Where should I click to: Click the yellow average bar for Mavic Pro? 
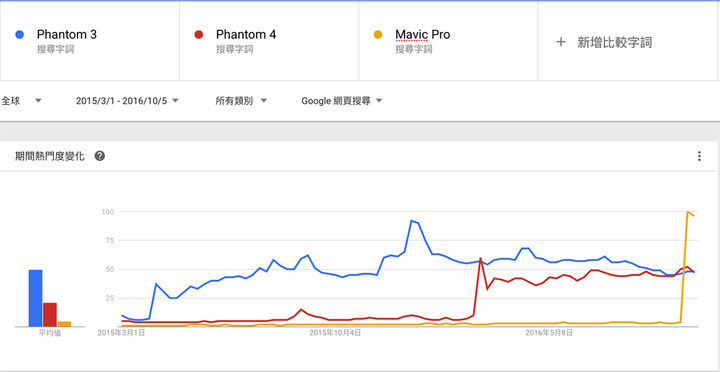(64, 324)
